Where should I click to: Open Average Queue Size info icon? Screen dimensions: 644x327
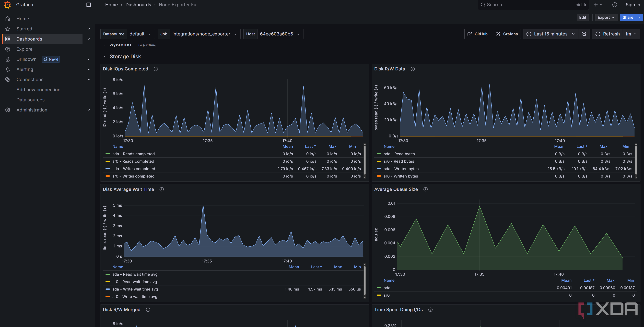click(x=425, y=189)
